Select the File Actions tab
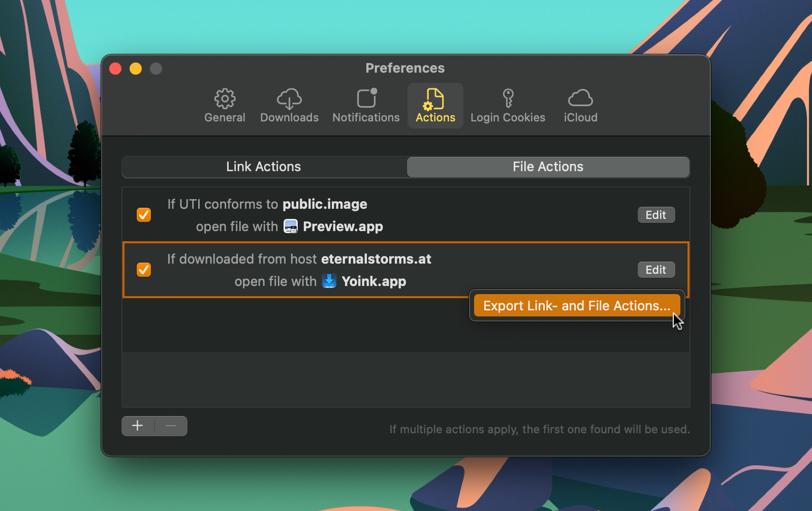 pos(548,167)
